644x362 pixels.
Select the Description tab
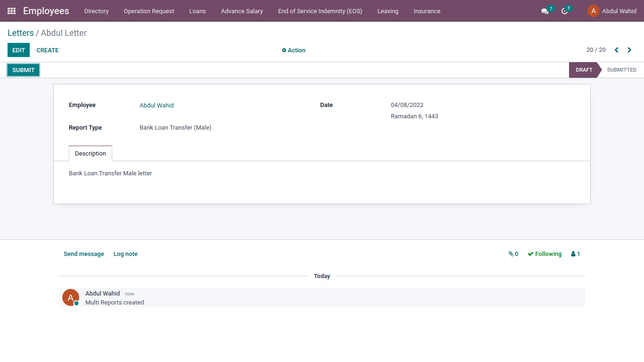tap(91, 153)
